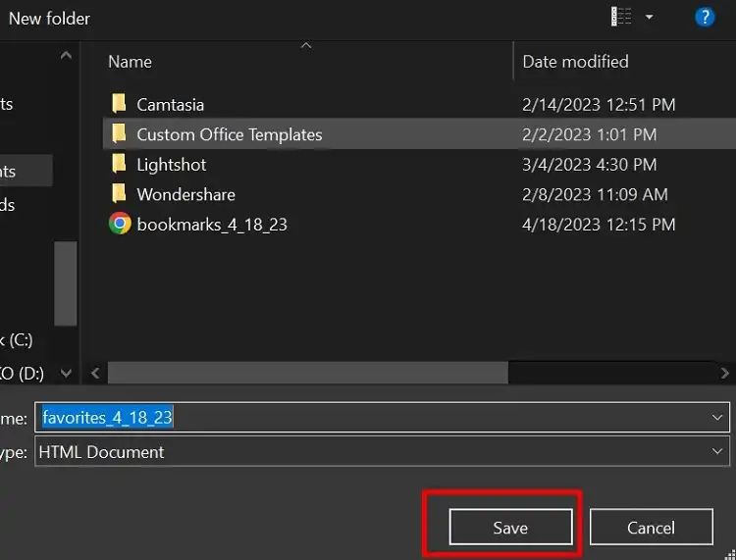Open the help question mark icon
The height and width of the screenshot is (560, 736).
click(705, 18)
